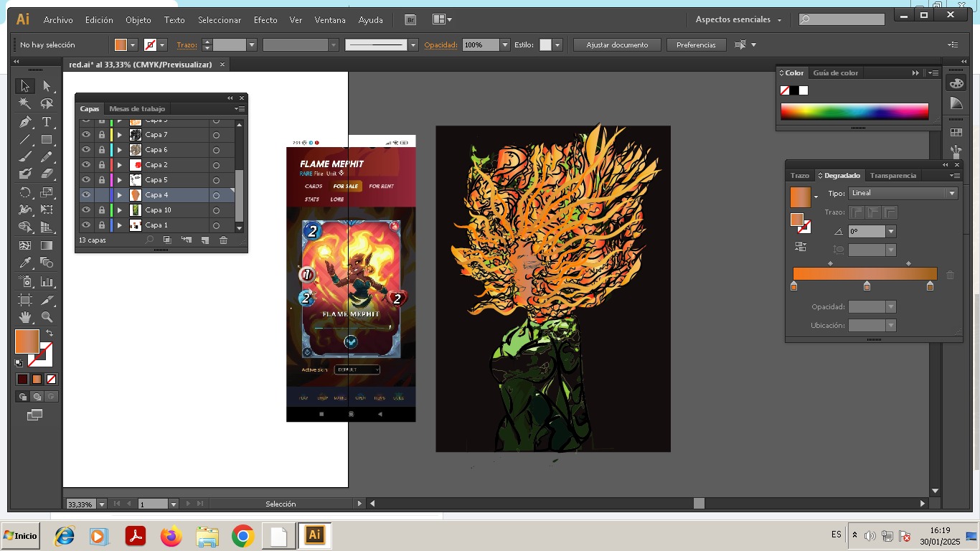
Task: Click reverse gradient icon in Degradado panel
Action: (x=801, y=247)
